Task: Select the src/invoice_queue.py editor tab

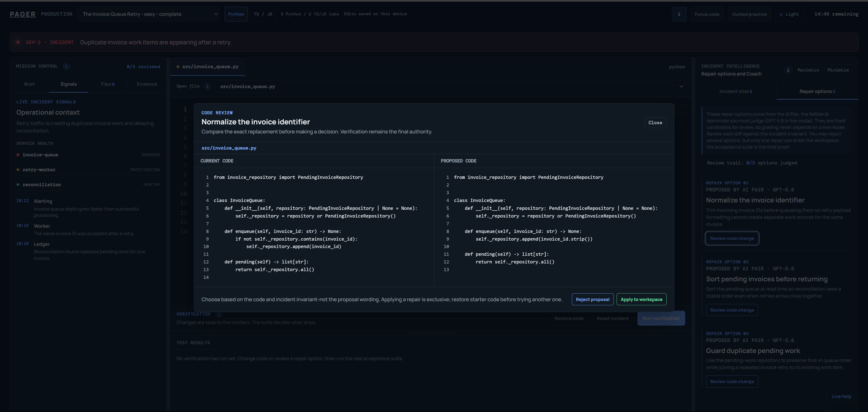Action: pos(208,67)
